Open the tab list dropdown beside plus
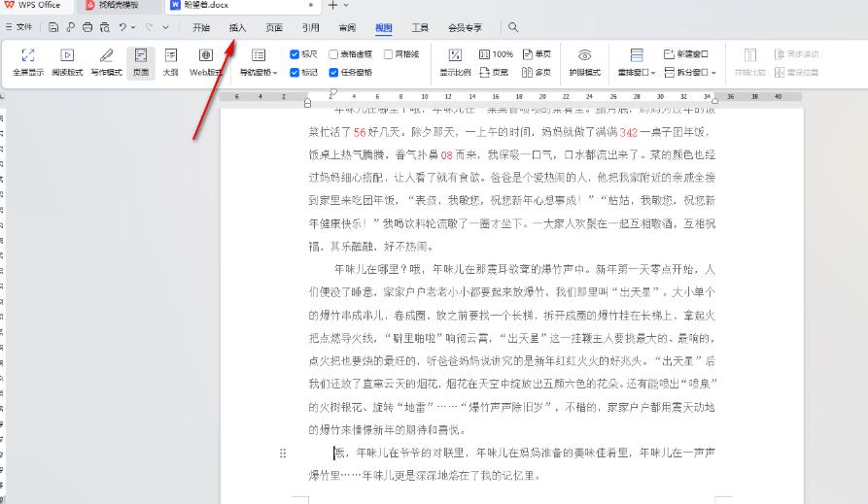This screenshot has height=504, width=868. click(x=347, y=5)
